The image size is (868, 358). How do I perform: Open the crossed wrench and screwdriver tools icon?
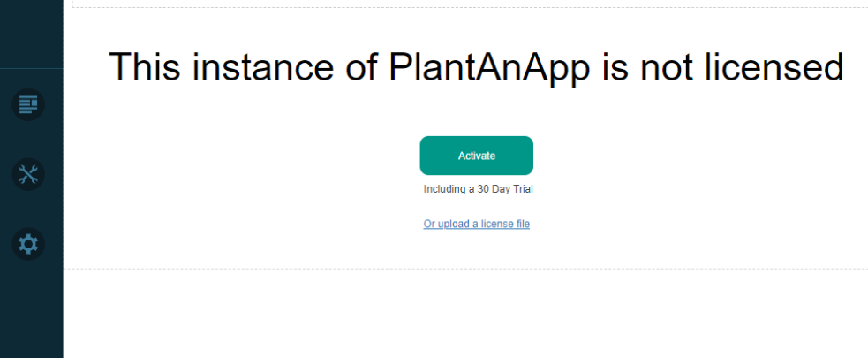pyautogui.click(x=28, y=174)
